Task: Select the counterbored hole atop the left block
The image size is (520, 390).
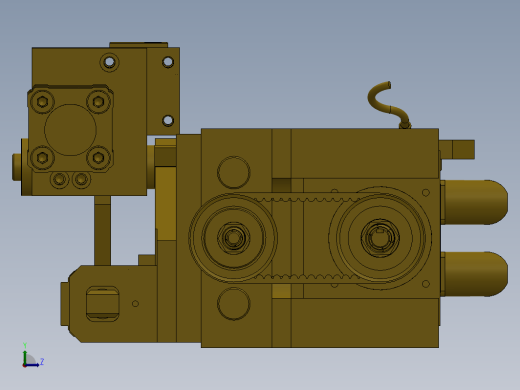Action: (x=110, y=62)
